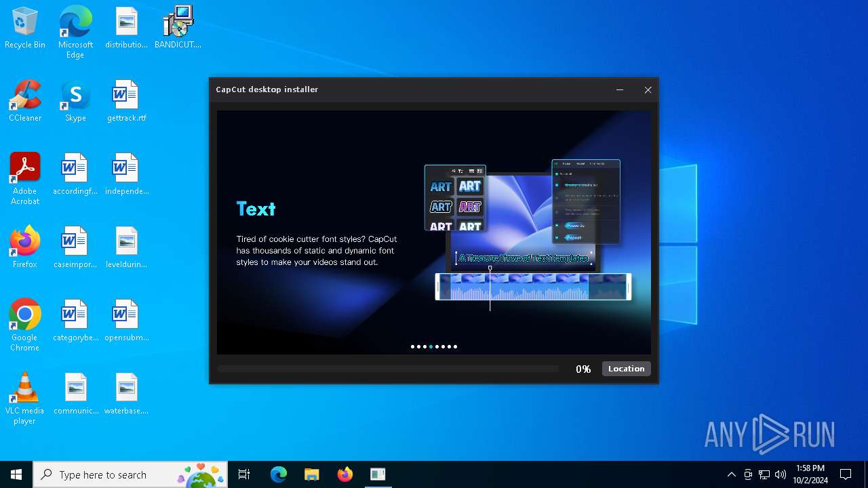Select the independe... Word document icon
The height and width of the screenshot is (488, 868).
click(x=126, y=175)
